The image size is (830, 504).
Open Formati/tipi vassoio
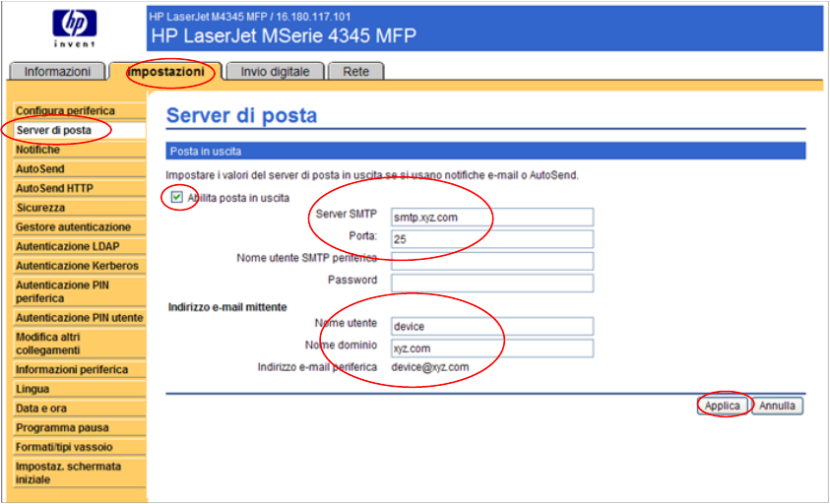[x=79, y=447]
